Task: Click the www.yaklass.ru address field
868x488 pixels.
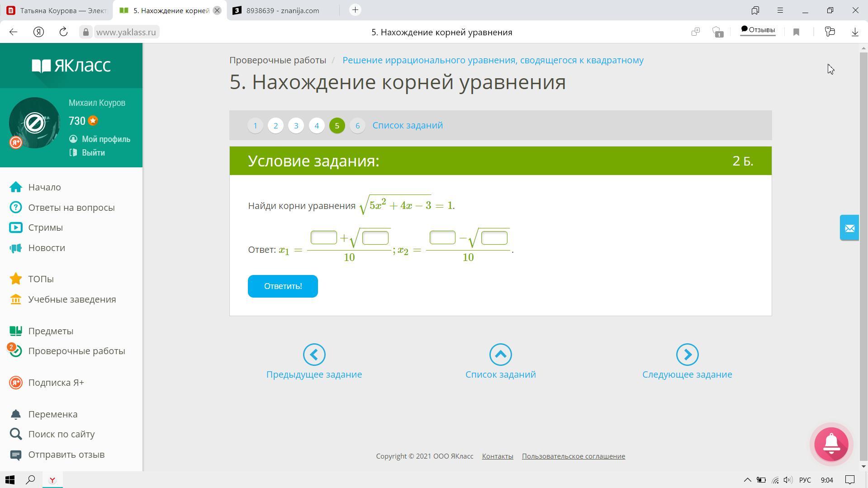Action: tap(126, 32)
